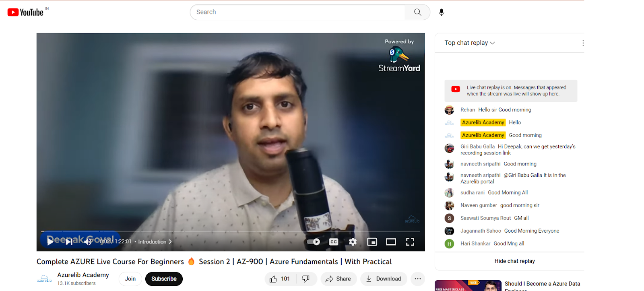The height and width of the screenshot is (291, 644).
Task: Click Hide chat replay
Action: (x=514, y=261)
